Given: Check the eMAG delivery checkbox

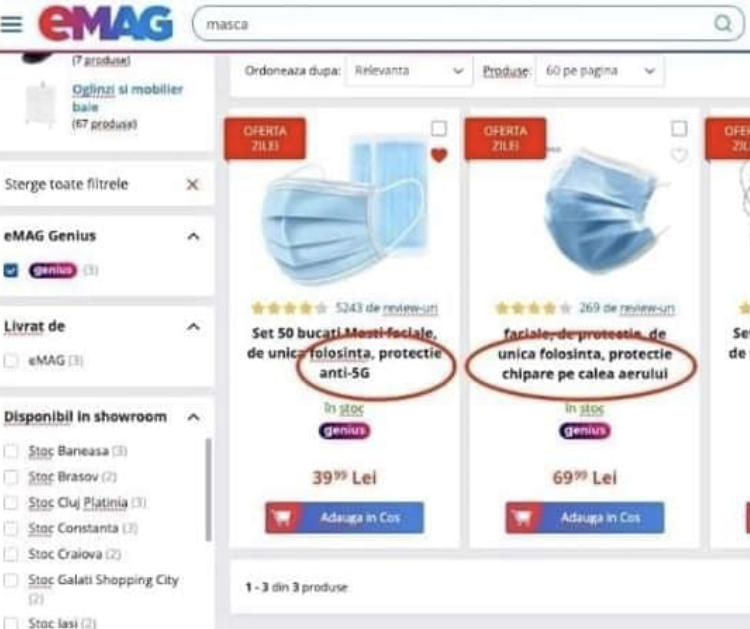Looking at the screenshot, I should (11, 360).
